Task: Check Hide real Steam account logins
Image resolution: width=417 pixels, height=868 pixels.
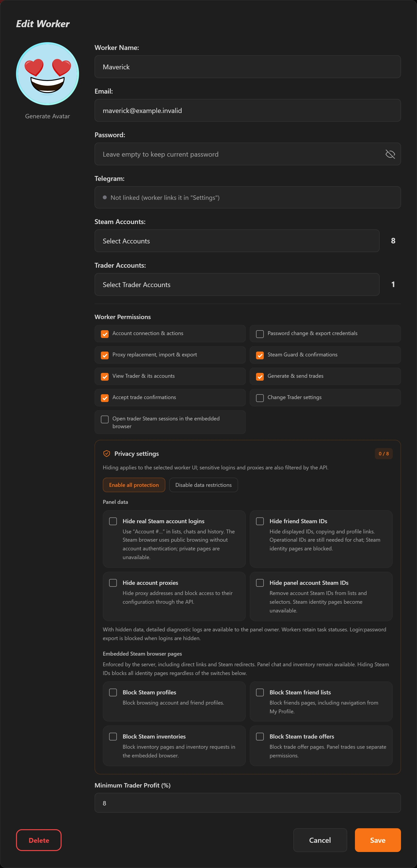Action: 113,521
